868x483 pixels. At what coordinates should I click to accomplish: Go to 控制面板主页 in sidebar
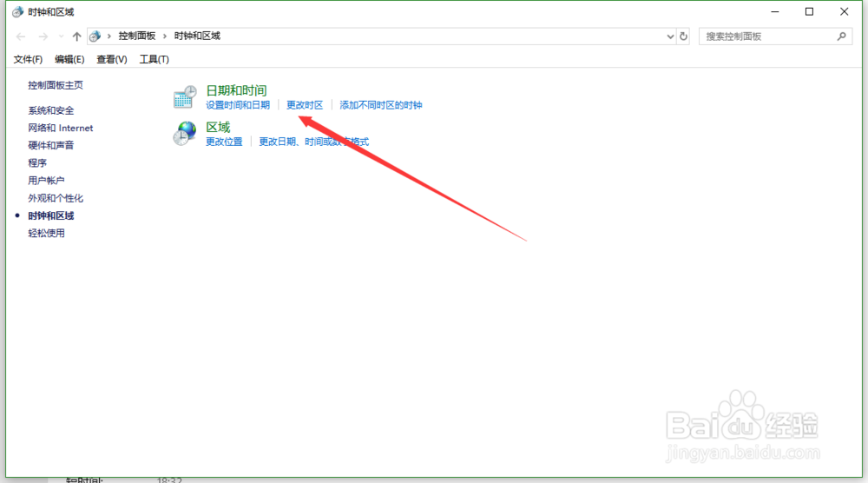point(56,85)
